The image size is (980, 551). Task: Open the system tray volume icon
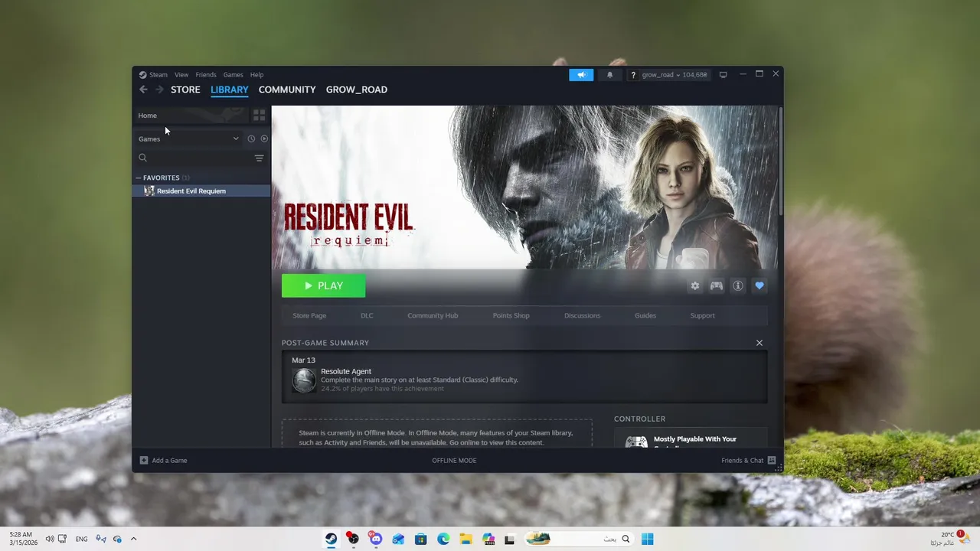tap(50, 539)
